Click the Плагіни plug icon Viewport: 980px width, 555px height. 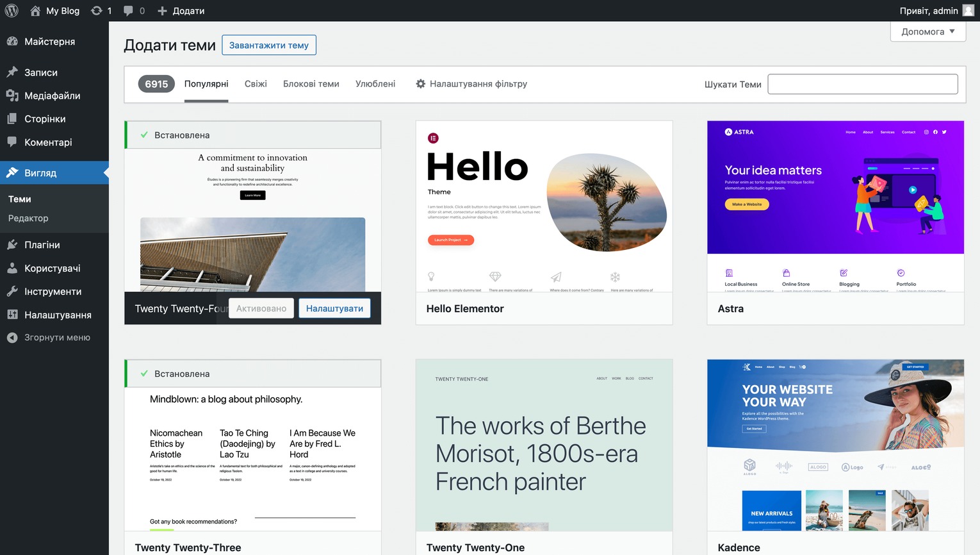click(x=12, y=245)
